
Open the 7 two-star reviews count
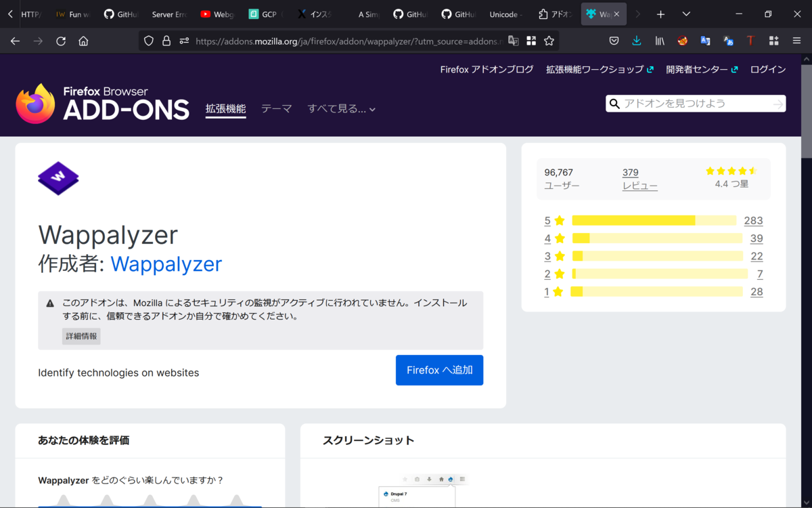click(x=760, y=274)
